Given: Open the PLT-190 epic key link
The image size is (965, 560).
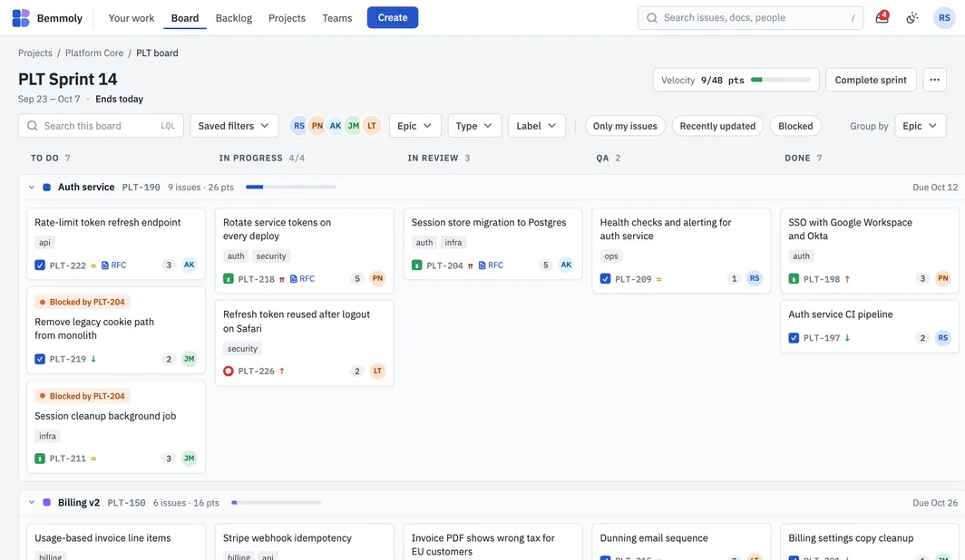Looking at the screenshot, I should tap(141, 188).
